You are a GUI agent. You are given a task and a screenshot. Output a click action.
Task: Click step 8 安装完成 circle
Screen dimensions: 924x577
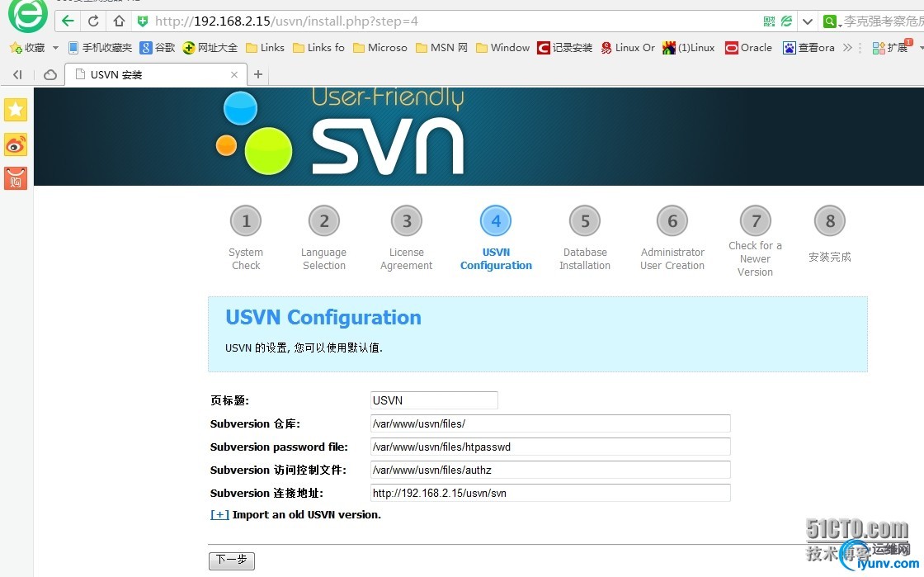(x=830, y=221)
